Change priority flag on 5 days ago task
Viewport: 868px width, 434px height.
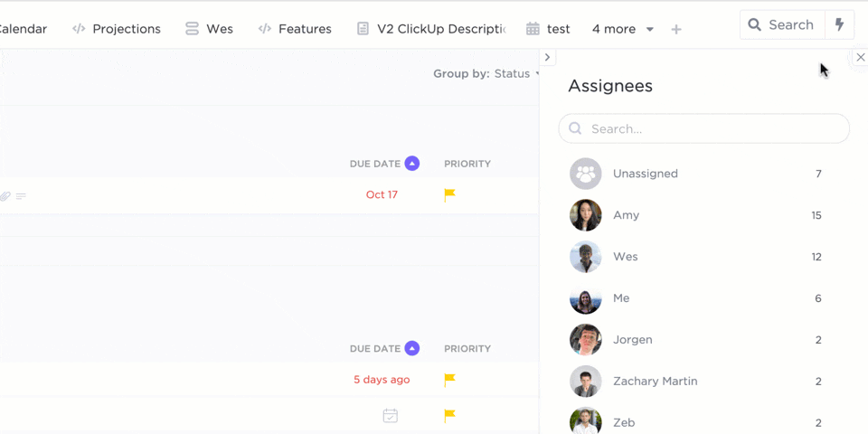[450, 381]
